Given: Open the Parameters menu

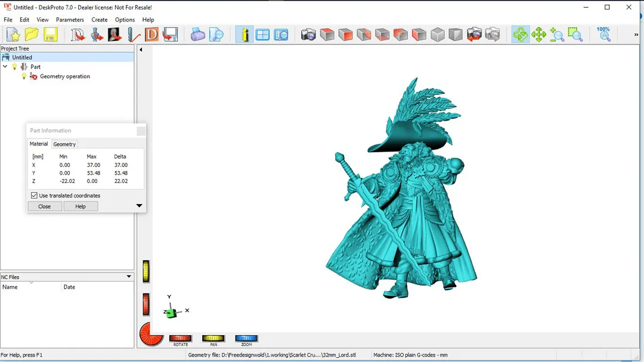Looking at the screenshot, I should click(x=70, y=20).
